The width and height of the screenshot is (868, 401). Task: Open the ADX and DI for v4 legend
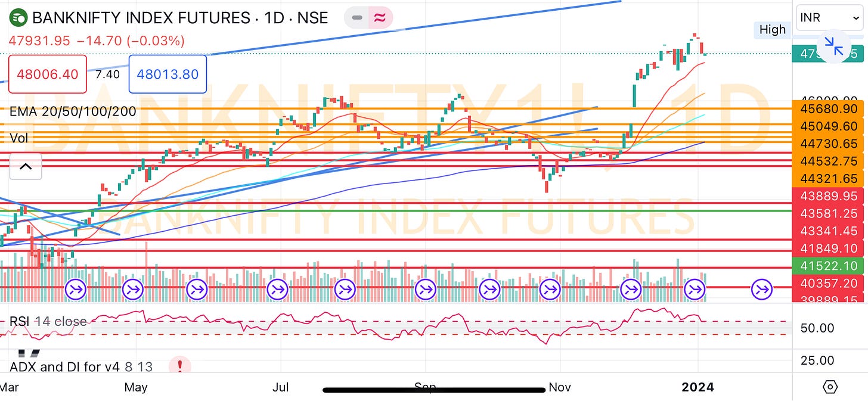click(81, 366)
